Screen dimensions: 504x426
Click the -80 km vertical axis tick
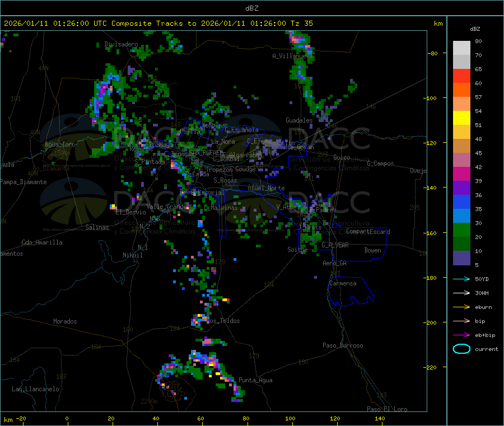coord(433,53)
